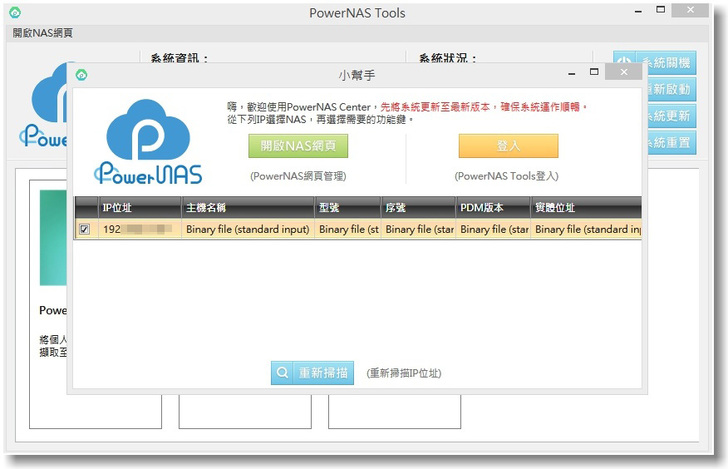Click the magnifier icon on rescan button

click(282, 373)
